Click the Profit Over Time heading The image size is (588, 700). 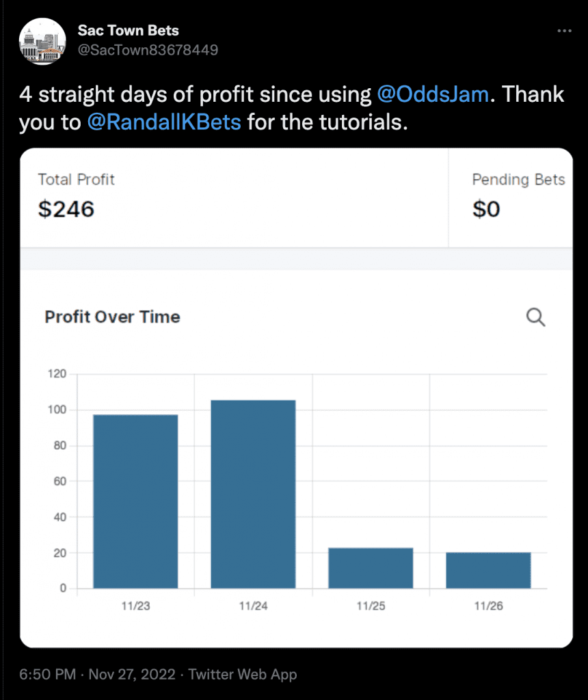pos(113,317)
